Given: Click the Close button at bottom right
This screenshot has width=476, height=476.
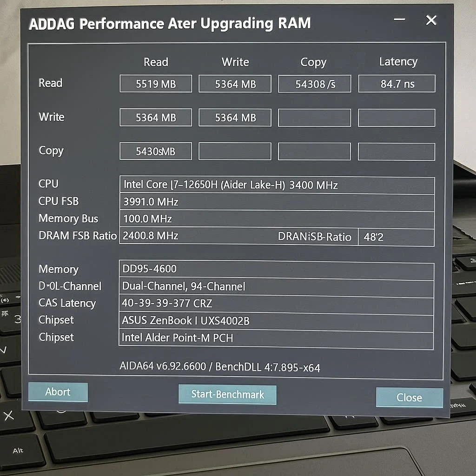Looking at the screenshot, I should pyautogui.click(x=409, y=397).
